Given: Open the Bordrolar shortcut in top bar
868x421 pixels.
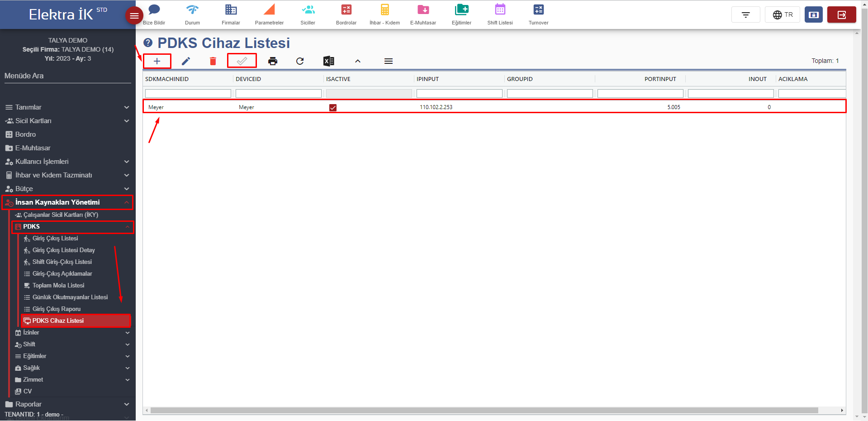Looking at the screenshot, I should tap(346, 14).
